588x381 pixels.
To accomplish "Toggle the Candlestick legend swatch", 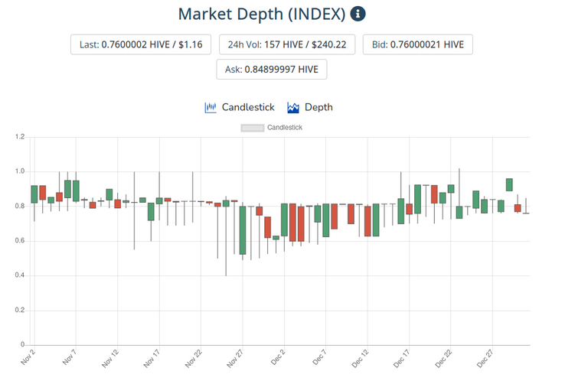I will [x=253, y=128].
